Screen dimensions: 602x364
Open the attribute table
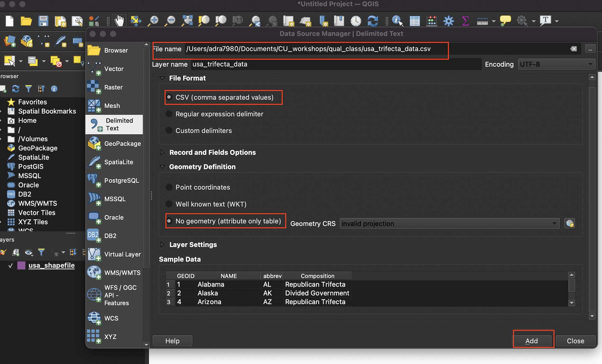click(x=415, y=21)
